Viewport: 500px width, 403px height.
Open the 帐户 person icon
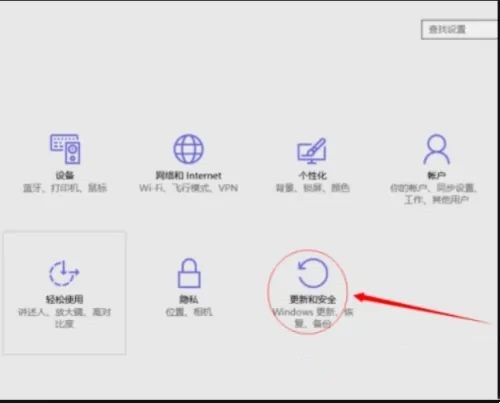click(x=436, y=149)
